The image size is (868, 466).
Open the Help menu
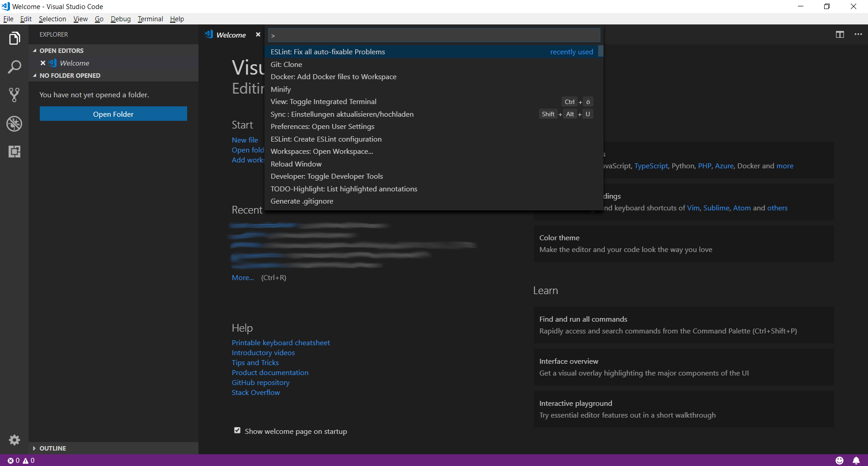coord(177,19)
